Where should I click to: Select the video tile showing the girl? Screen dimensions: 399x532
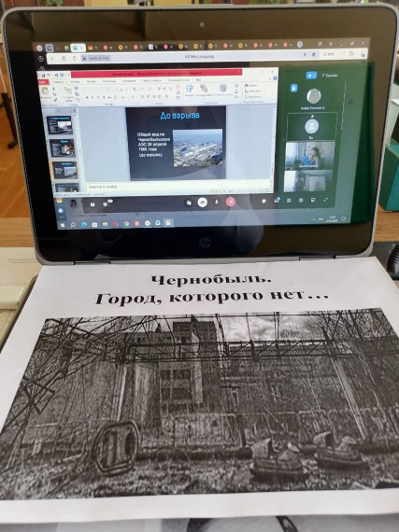coord(309,155)
